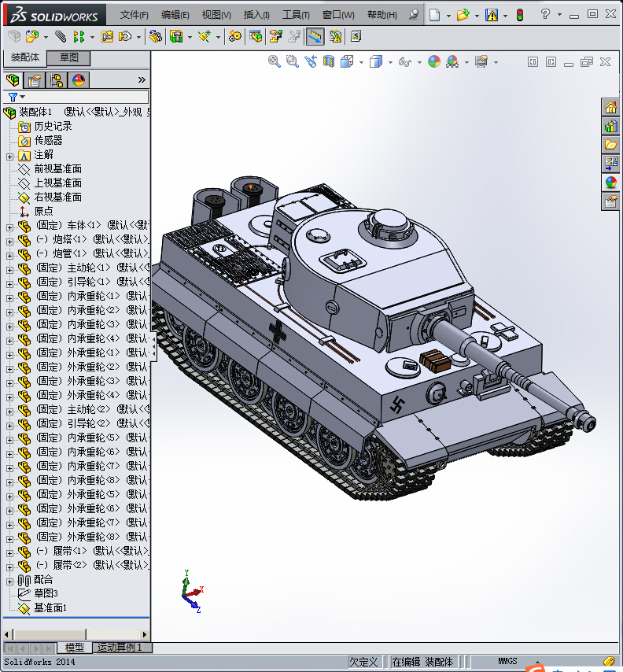Open the Exploded View tool
The width and height of the screenshot is (623, 672).
click(275, 36)
